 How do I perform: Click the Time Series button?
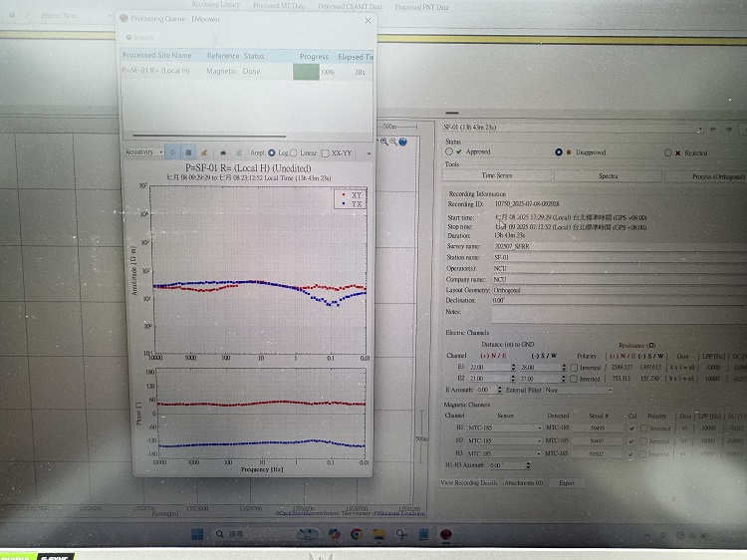489,175
